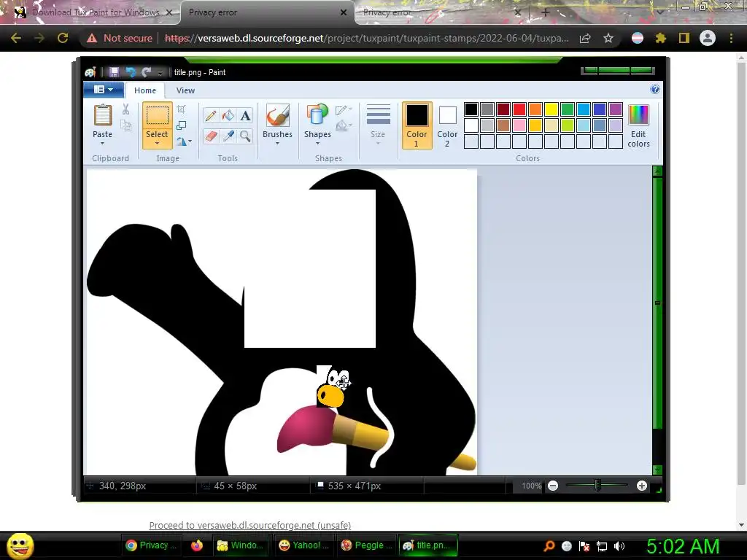
Task: Click the Cut scissors icon
Action: click(x=125, y=109)
